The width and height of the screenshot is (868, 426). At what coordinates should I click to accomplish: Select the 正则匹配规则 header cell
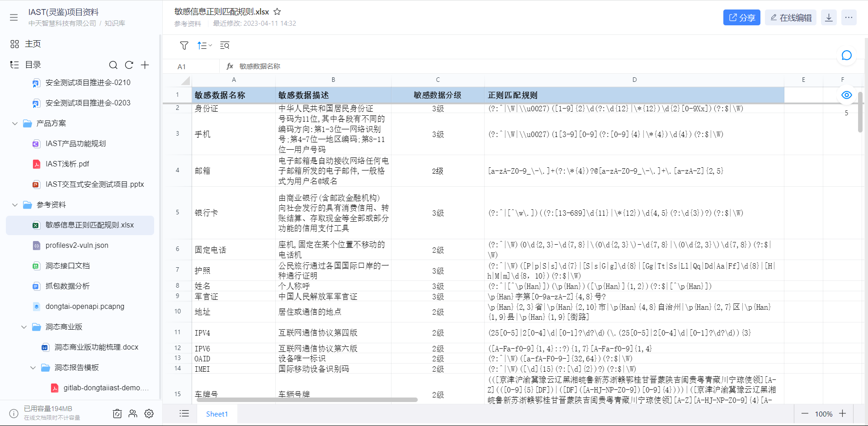coord(634,95)
